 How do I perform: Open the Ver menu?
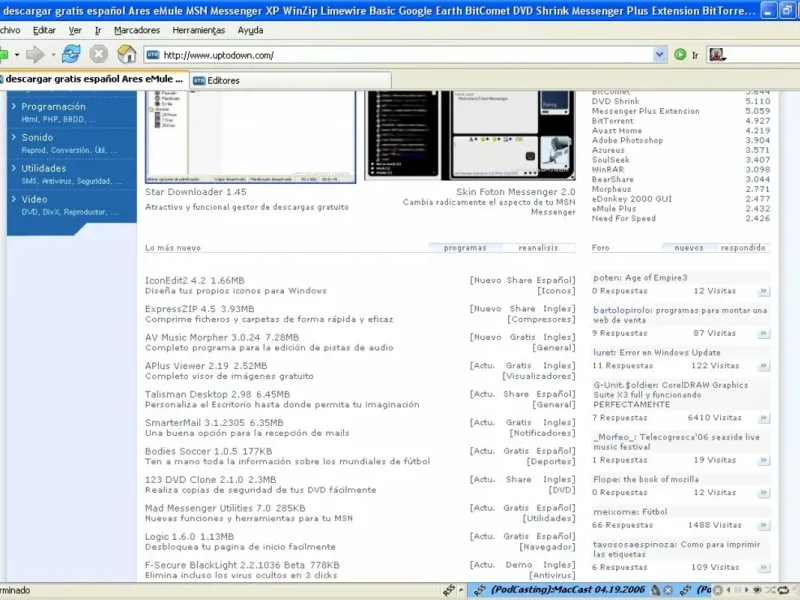coord(75,31)
